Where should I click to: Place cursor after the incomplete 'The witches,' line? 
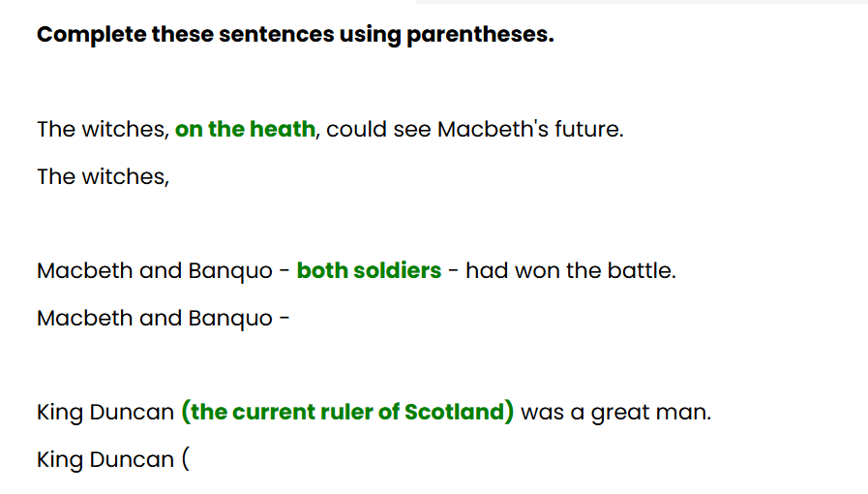[170, 177]
